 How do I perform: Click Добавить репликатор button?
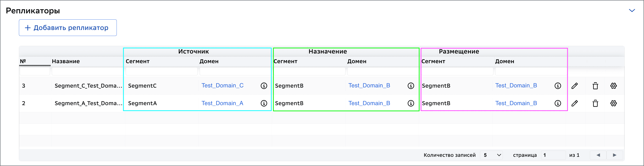click(68, 27)
